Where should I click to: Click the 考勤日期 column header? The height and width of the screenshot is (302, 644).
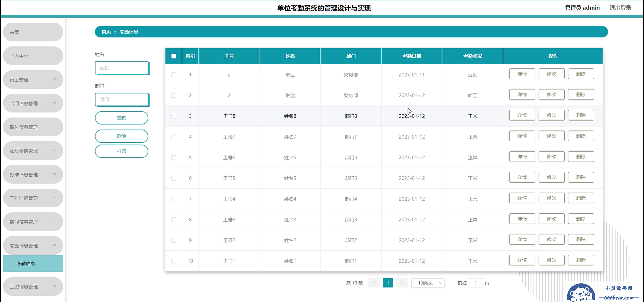pyautogui.click(x=412, y=56)
